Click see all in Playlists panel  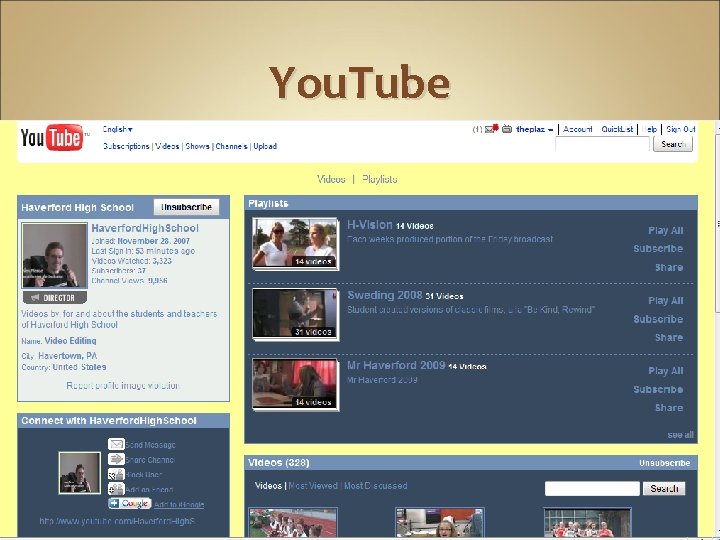click(x=681, y=435)
